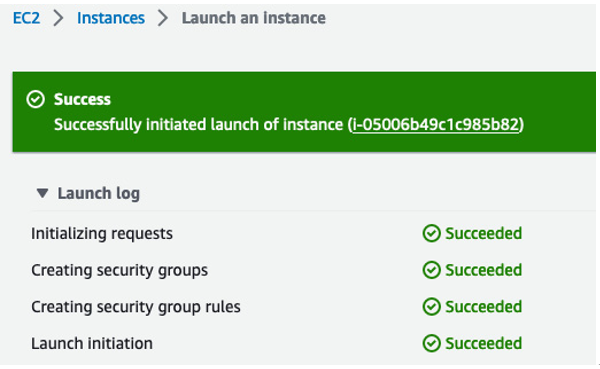Image resolution: width=600 pixels, height=369 pixels.
Task: Select the Launch initiation log row
Action: (x=314, y=344)
